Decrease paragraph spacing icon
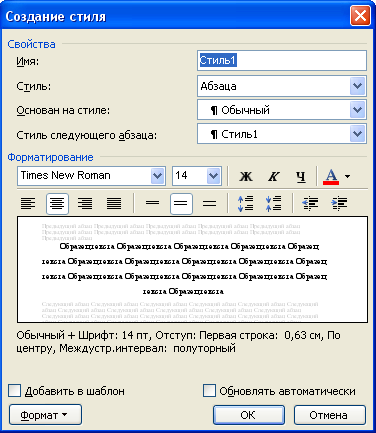Image resolution: width=376 pixels, height=433 pixels. tap(273, 203)
